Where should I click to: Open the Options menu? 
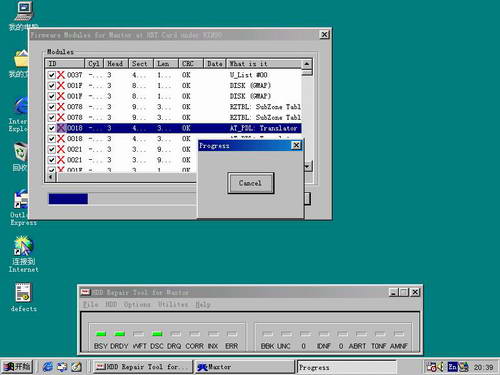click(x=137, y=304)
